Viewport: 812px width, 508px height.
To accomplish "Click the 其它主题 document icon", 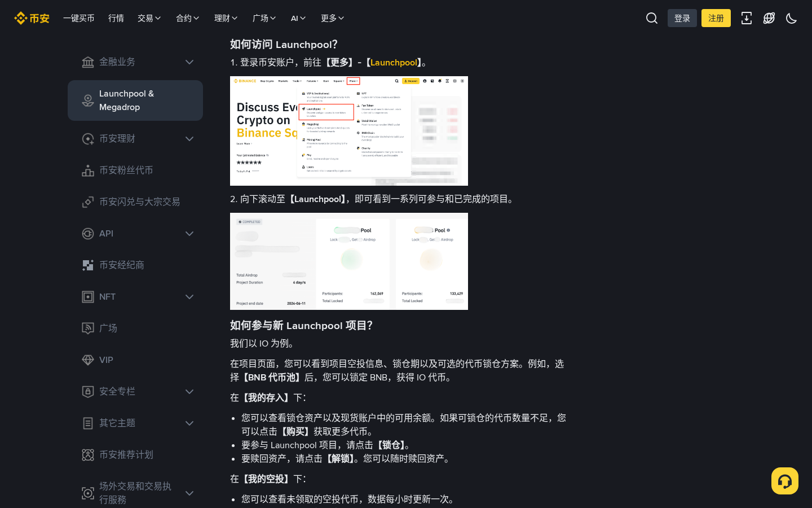I will click(x=88, y=423).
